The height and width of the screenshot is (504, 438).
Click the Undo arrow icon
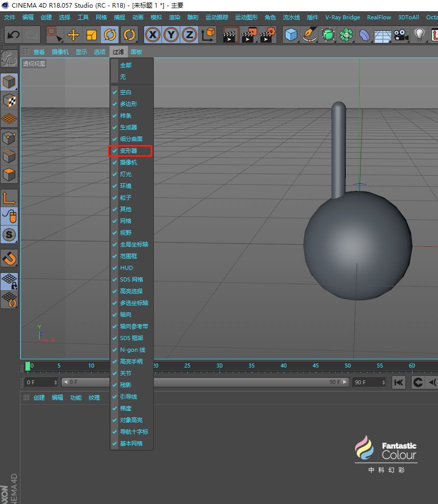click(x=13, y=35)
